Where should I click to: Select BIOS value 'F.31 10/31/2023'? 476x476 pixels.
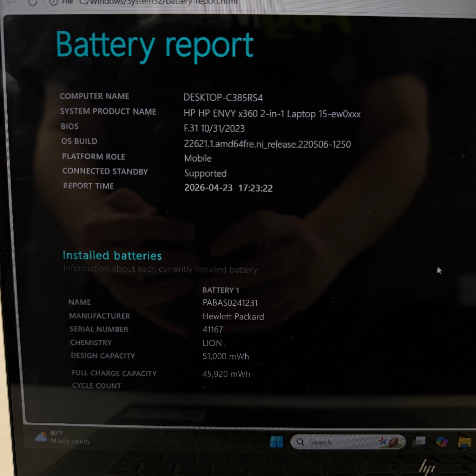pyautogui.click(x=214, y=128)
